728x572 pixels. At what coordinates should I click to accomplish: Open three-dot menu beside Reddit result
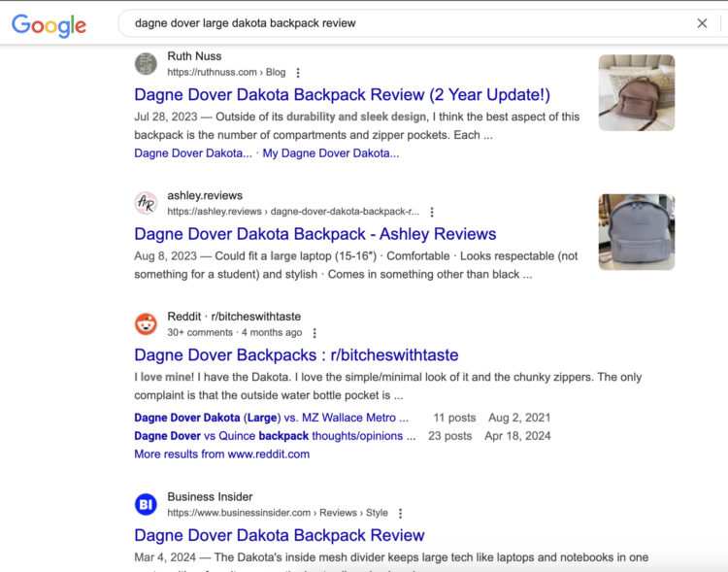[314, 333]
